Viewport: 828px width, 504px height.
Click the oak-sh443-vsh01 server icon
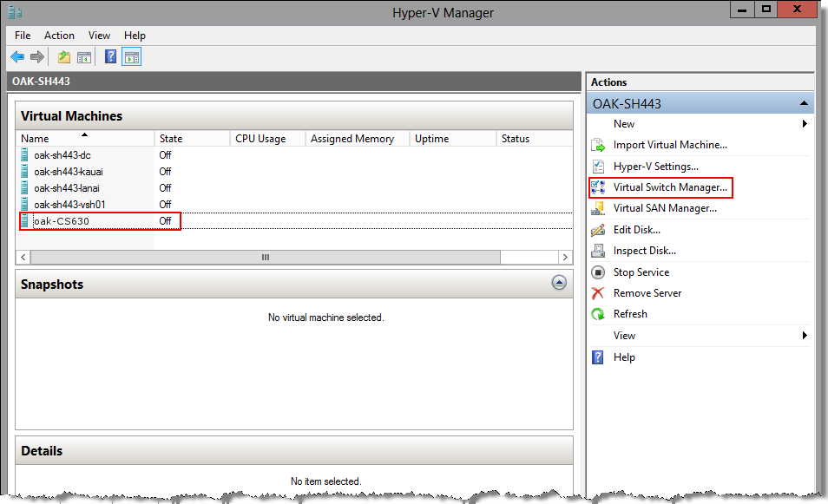(x=24, y=204)
